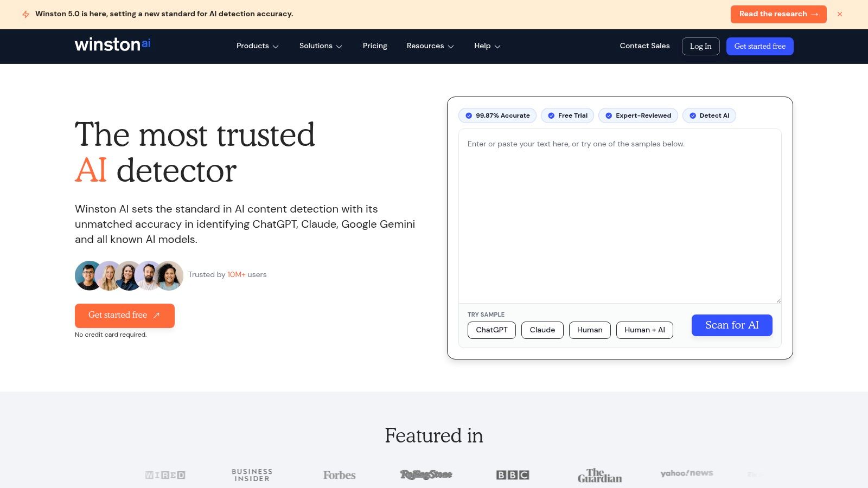Image resolution: width=868 pixels, height=488 pixels.
Task: Click Contact Sales link
Action: coord(644,46)
